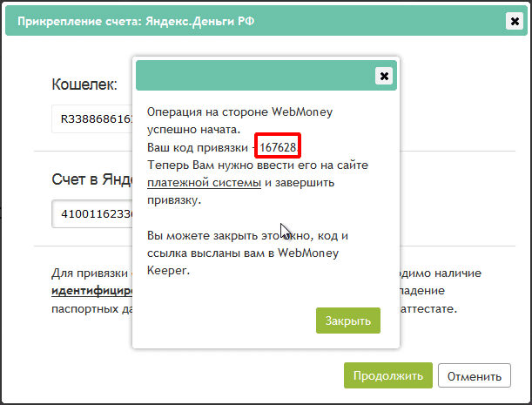Click the dialog title Прикрепление счета
This screenshot has width=532, height=405.
click(136, 21)
